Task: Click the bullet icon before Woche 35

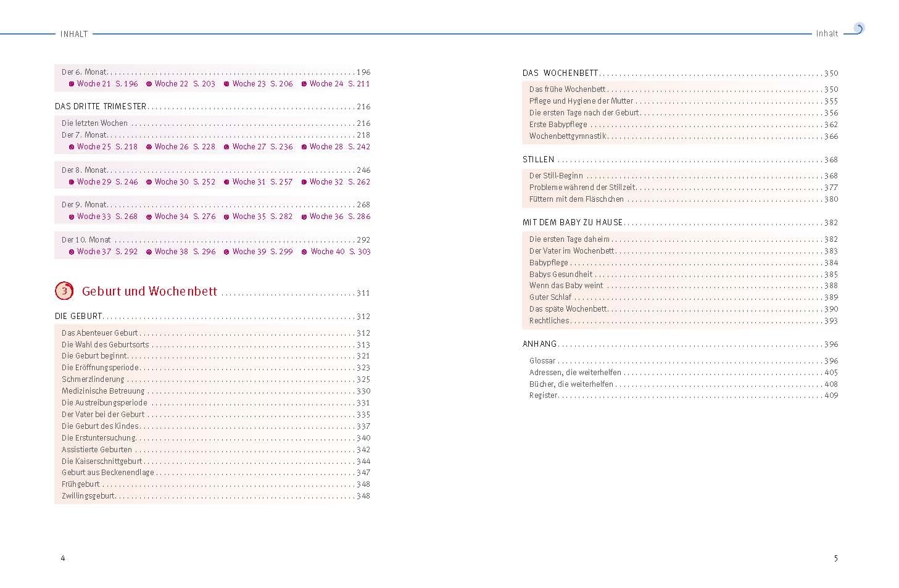Action: click(226, 217)
